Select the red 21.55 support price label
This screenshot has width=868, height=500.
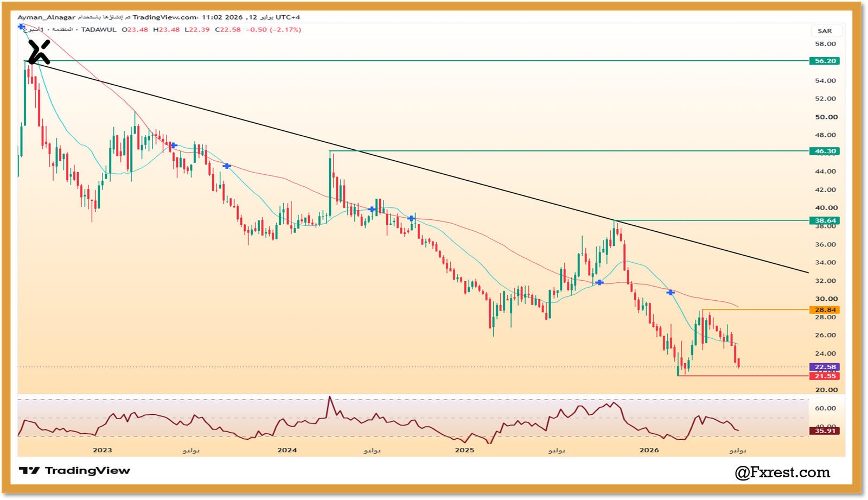pyautogui.click(x=825, y=376)
